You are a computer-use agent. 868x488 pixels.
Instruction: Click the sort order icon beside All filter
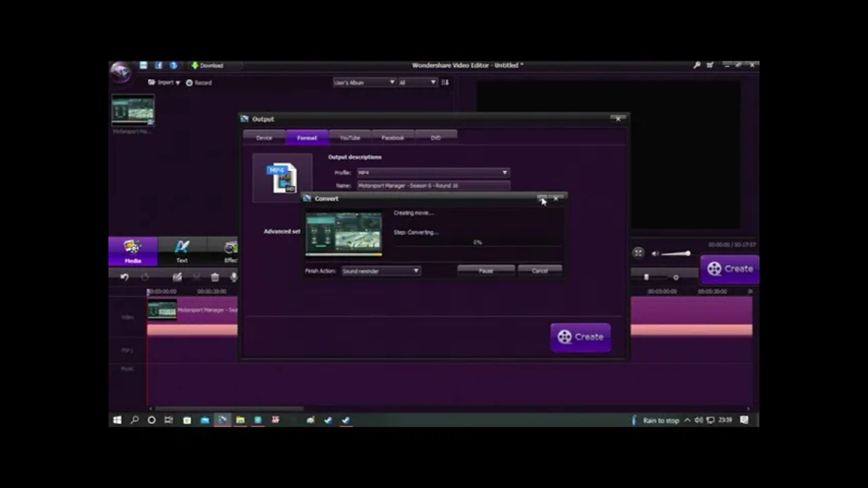tap(445, 82)
